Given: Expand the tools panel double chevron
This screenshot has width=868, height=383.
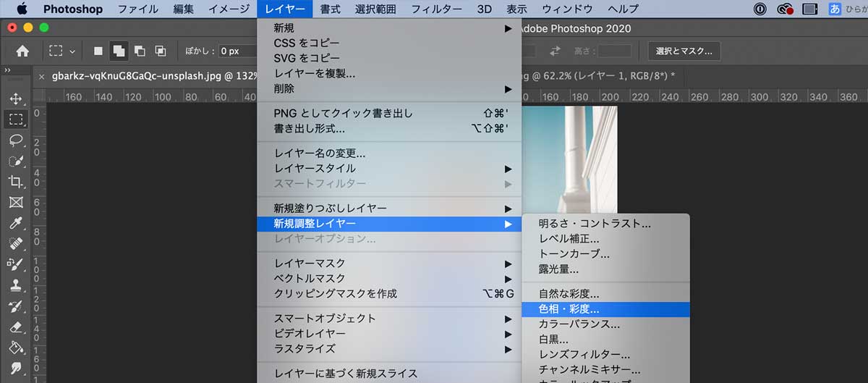Looking at the screenshot, I should (7, 70).
